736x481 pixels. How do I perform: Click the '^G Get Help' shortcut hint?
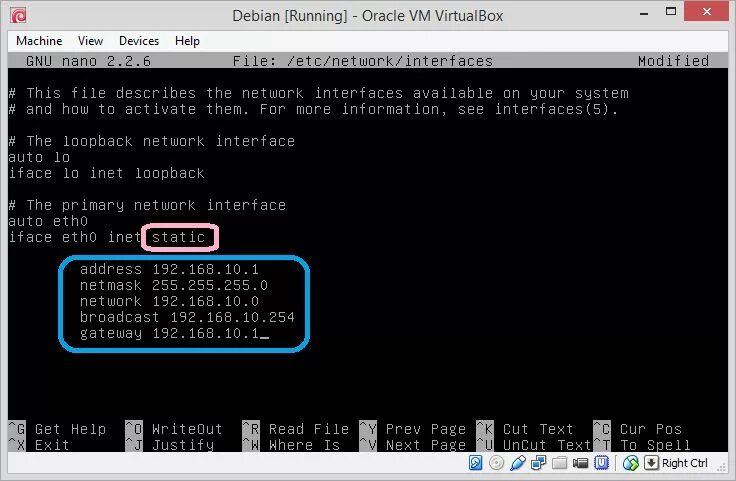(x=57, y=429)
